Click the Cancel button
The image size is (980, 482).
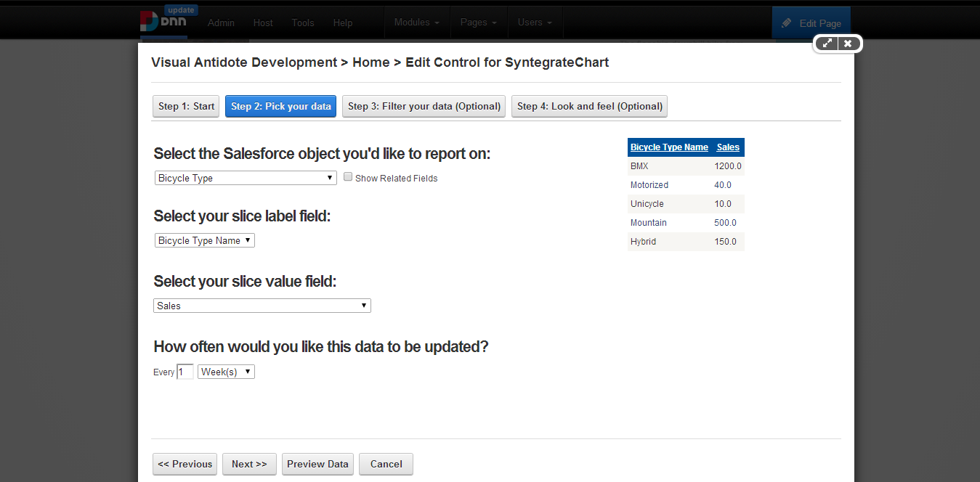pyautogui.click(x=386, y=464)
